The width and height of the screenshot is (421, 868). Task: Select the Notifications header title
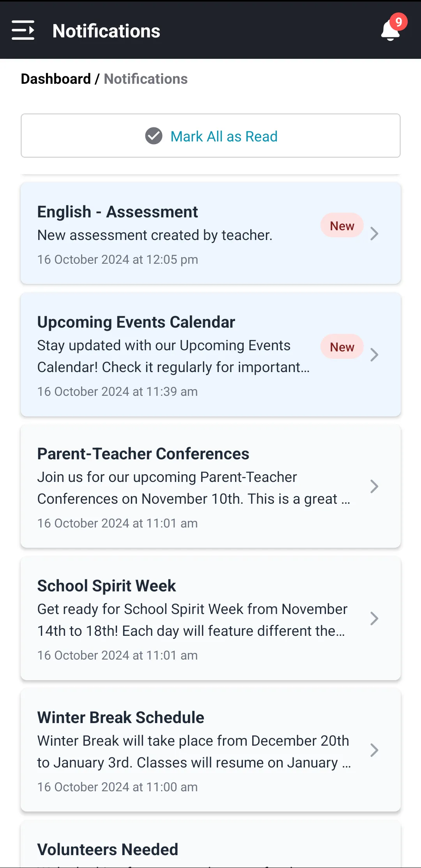(106, 31)
